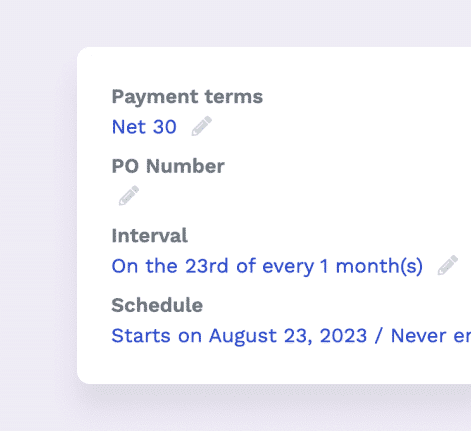This screenshot has width=471, height=431.
Task: Click the 'August 23, 2023' start date
Action: coord(288,336)
